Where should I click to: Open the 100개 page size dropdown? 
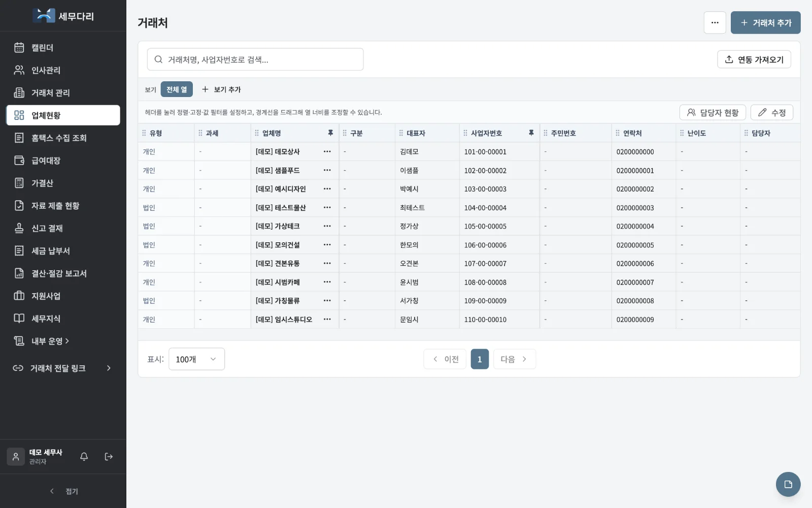(196, 359)
